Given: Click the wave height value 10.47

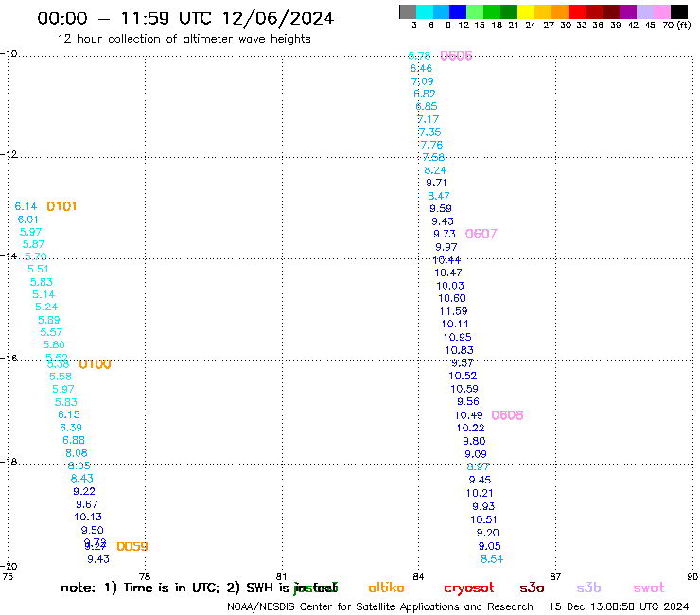Looking at the screenshot, I should click(448, 272).
